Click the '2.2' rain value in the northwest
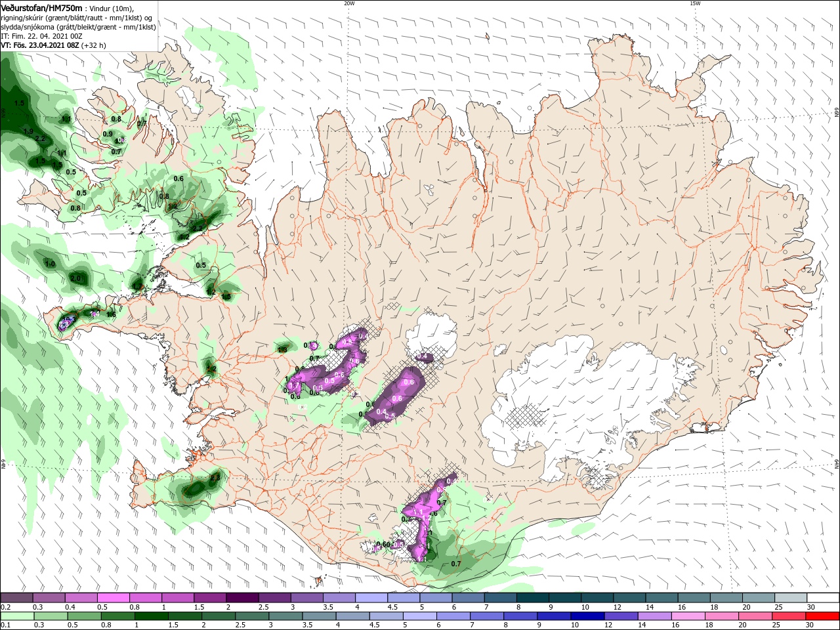This screenshot has width=840, height=630. coord(40,139)
